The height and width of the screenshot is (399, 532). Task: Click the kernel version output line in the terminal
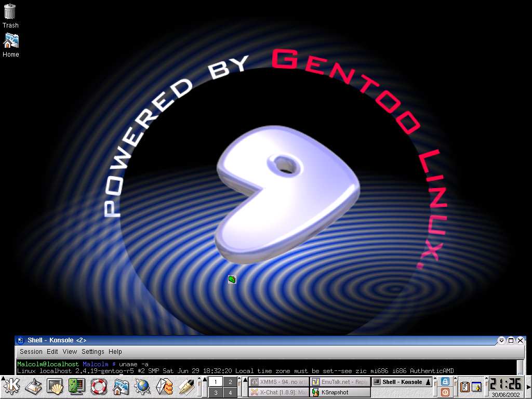point(235,371)
